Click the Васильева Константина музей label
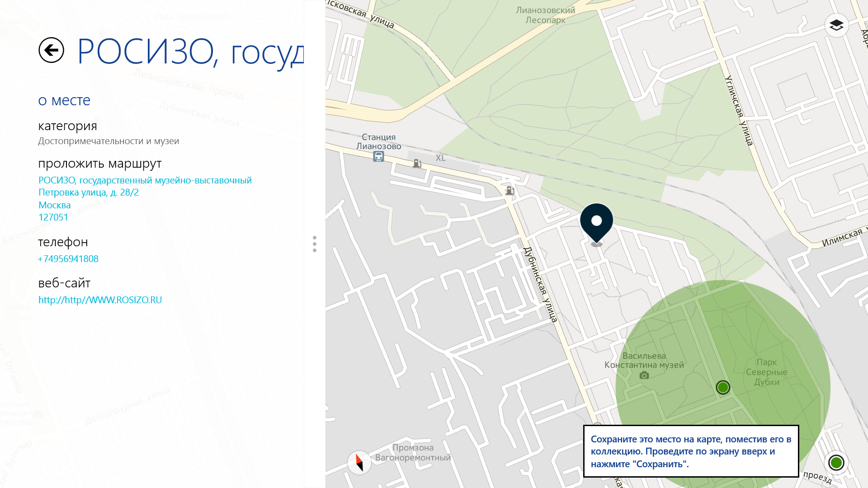This screenshot has height=488, width=868. coord(644,360)
